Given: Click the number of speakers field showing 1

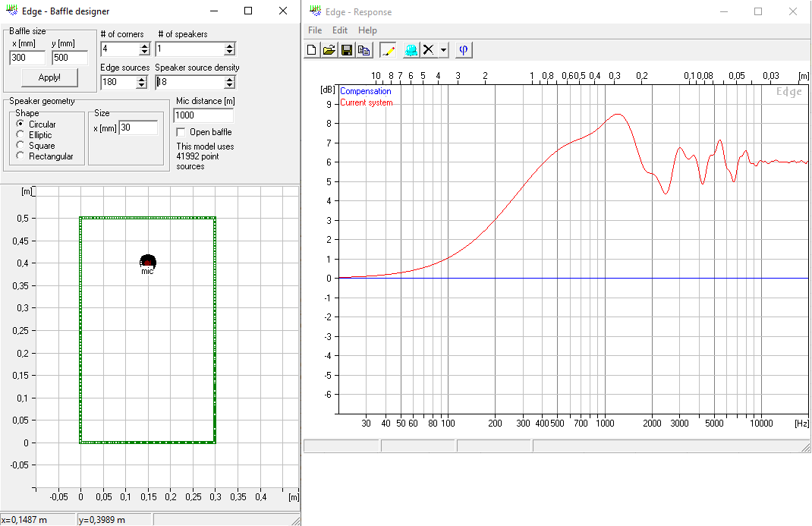Looking at the screenshot, I should (190, 49).
